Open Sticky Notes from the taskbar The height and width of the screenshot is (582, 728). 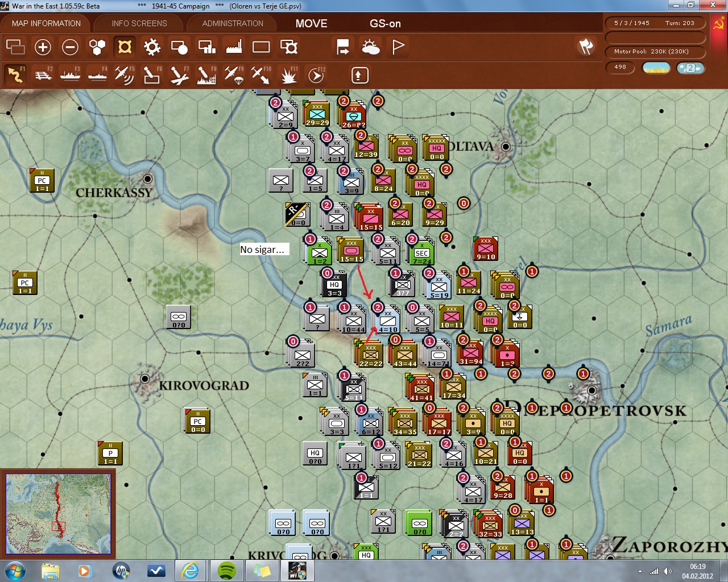point(261,571)
